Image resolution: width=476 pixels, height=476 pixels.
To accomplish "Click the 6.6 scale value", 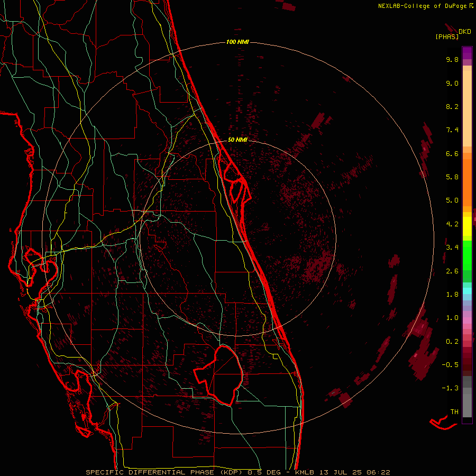I will (452, 153).
